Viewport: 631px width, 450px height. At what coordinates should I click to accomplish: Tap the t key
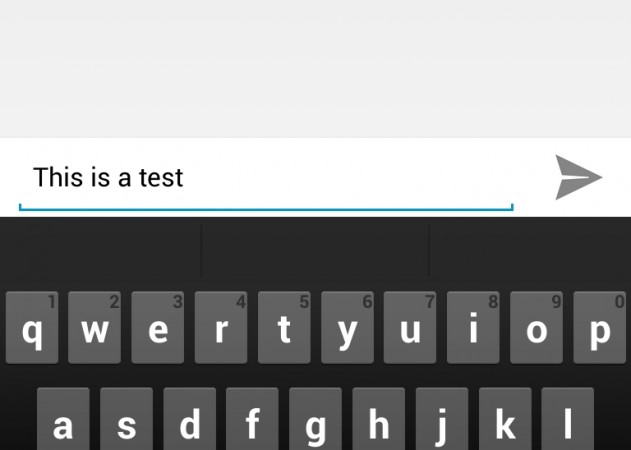(x=284, y=328)
